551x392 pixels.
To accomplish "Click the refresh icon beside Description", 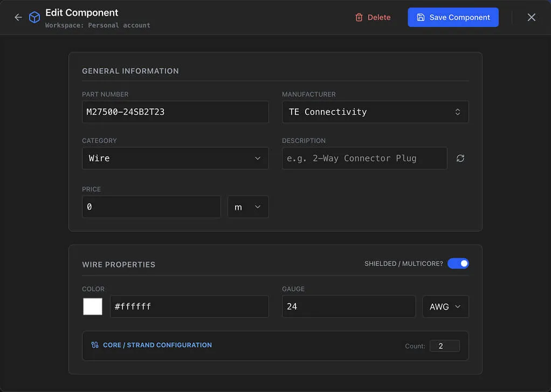I will pos(460,158).
